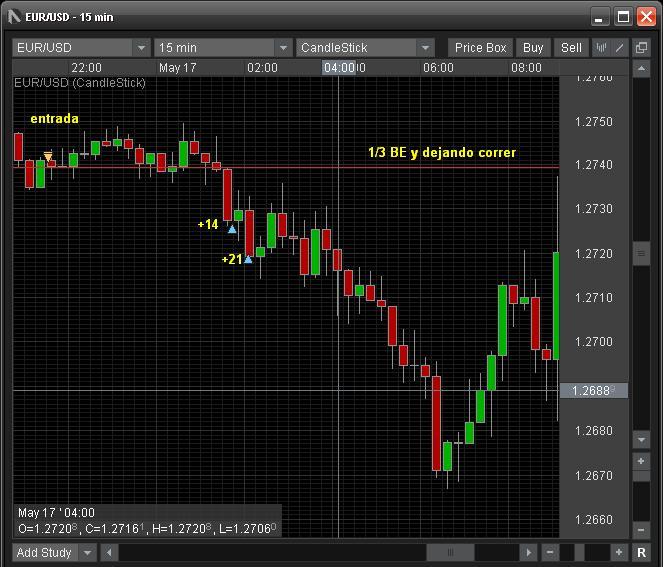670x567 pixels.
Task: Click the Price Box button
Action: point(480,48)
